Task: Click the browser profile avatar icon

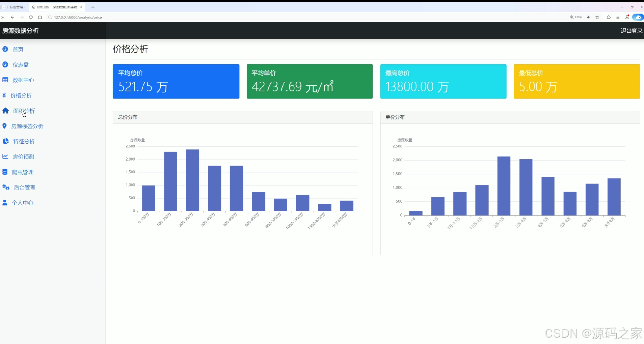Action: tap(627, 17)
